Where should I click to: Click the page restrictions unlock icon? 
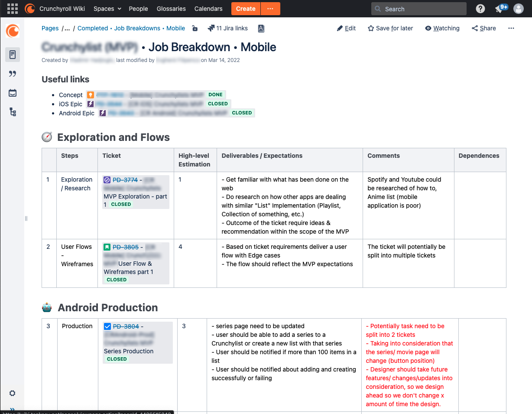coord(195,28)
